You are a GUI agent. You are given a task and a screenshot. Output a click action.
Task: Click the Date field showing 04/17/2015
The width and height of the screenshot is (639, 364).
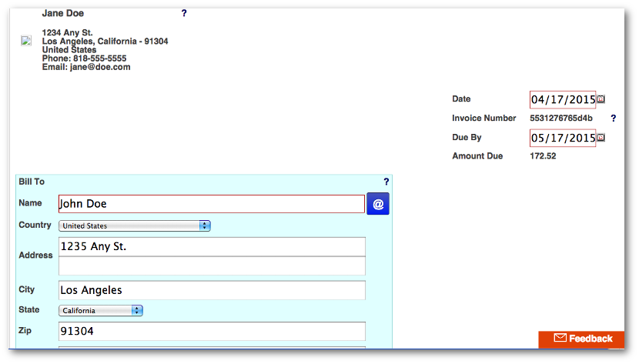(563, 99)
